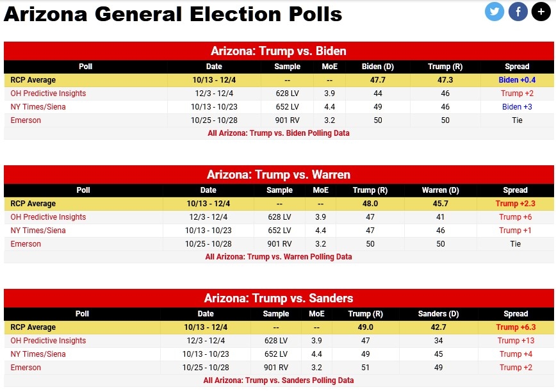Open Emerson poll in Trump vs. Biden table
Image resolution: width=556 pixels, height=392 pixels.
point(26,120)
